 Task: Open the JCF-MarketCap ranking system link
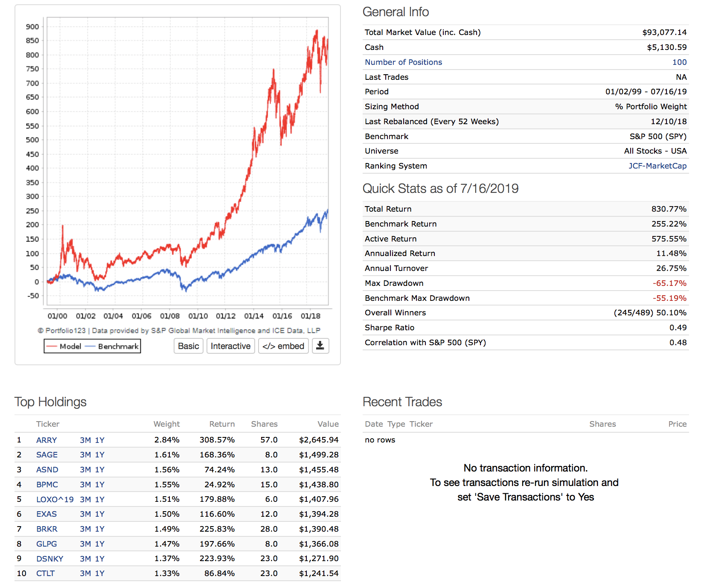pos(657,166)
